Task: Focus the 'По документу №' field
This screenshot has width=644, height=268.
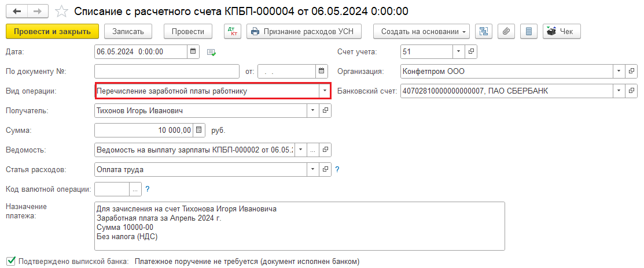Action: [167, 71]
